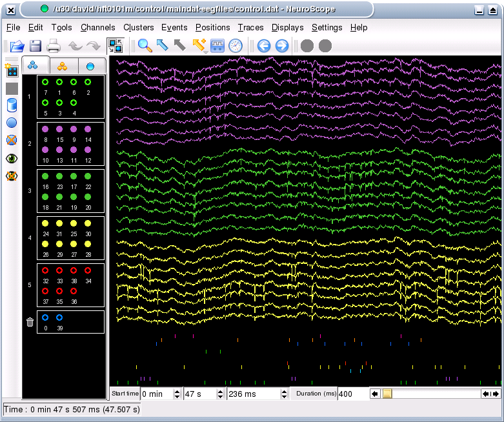Select blue channel 39 in trash group

point(59,317)
